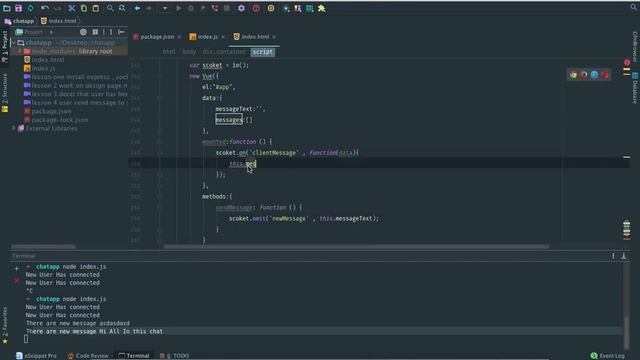Click the Stop square icon
This screenshot has width=640, height=360.
(x=227, y=8)
